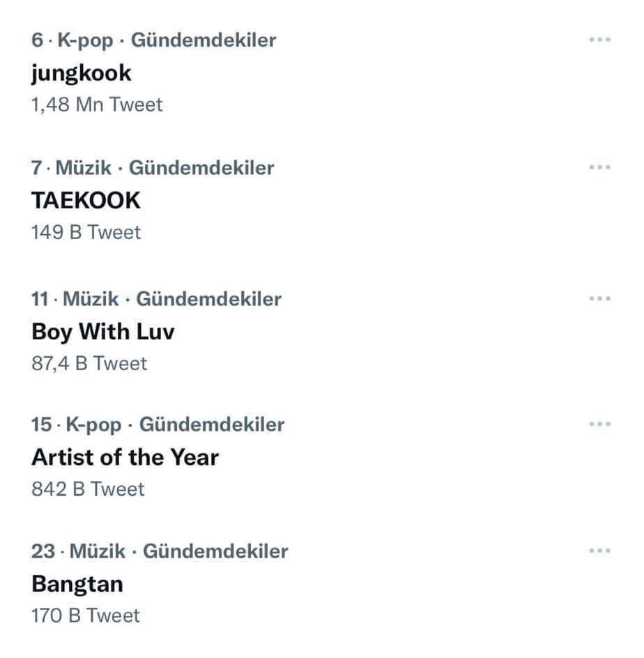
Task: View the Boy With Luv trend
Action: tap(103, 331)
